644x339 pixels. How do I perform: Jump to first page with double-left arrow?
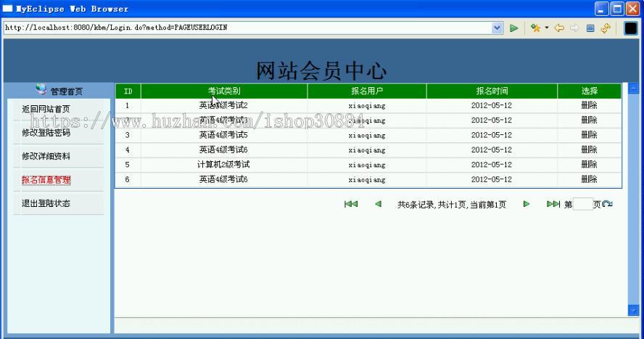tap(351, 204)
